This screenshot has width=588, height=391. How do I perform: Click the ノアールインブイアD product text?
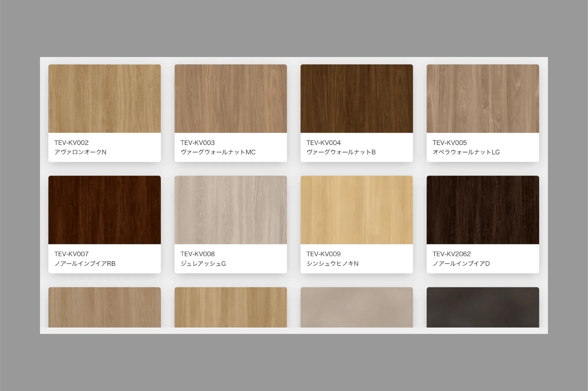(x=461, y=263)
